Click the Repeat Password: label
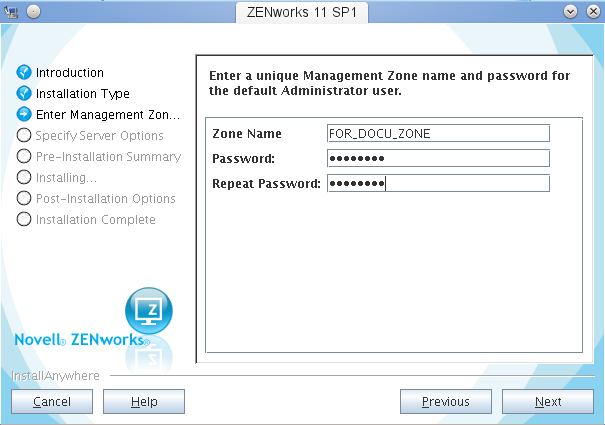The image size is (605, 425). [266, 184]
